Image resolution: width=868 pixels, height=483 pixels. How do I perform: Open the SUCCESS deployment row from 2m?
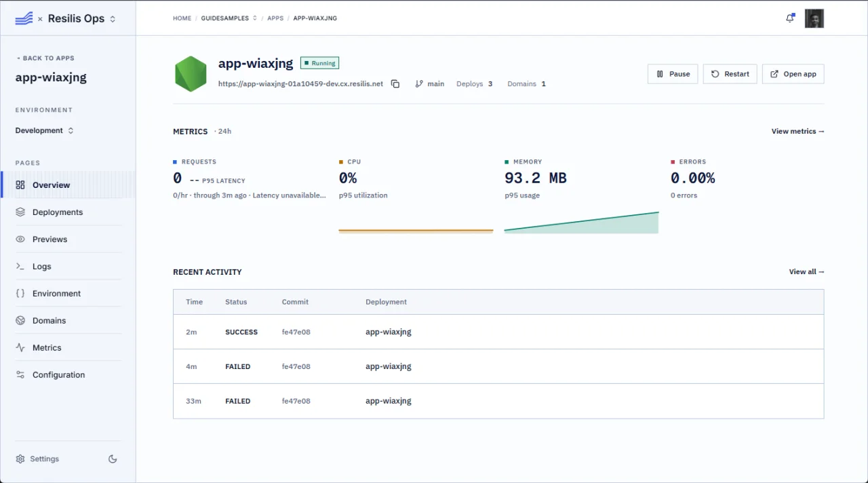[x=498, y=332]
